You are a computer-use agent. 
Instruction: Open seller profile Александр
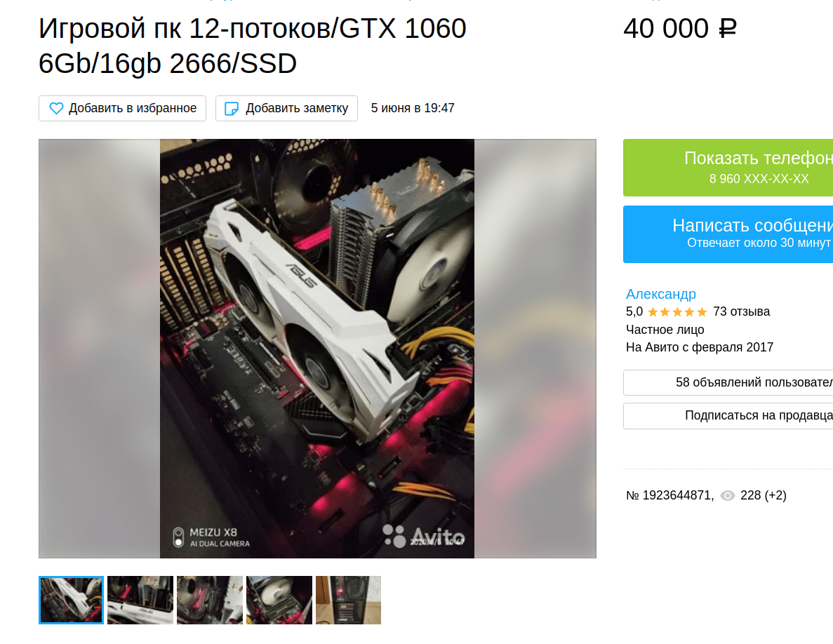tap(661, 294)
